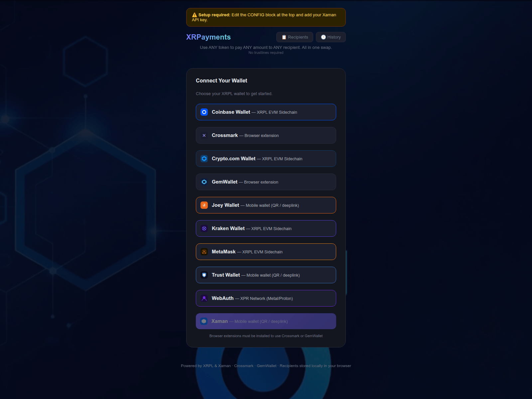532x399 pixels.
Task: Choose Crossmark browser extension
Action: pos(266,135)
